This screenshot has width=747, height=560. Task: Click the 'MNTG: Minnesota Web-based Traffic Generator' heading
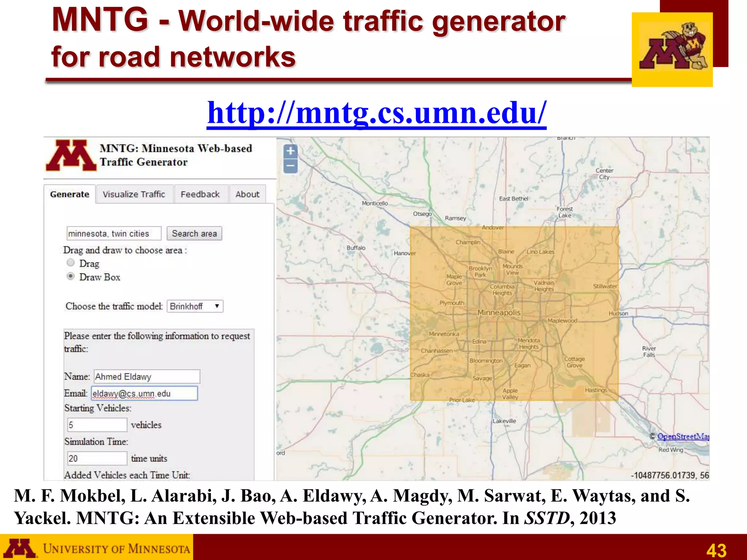pyautogui.click(x=176, y=155)
